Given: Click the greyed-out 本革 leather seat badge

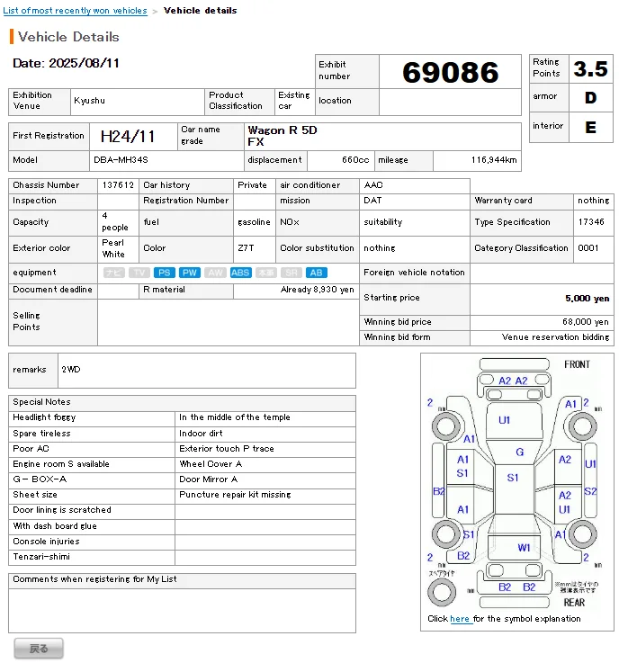Looking at the screenshot, I should pos(265,273).
